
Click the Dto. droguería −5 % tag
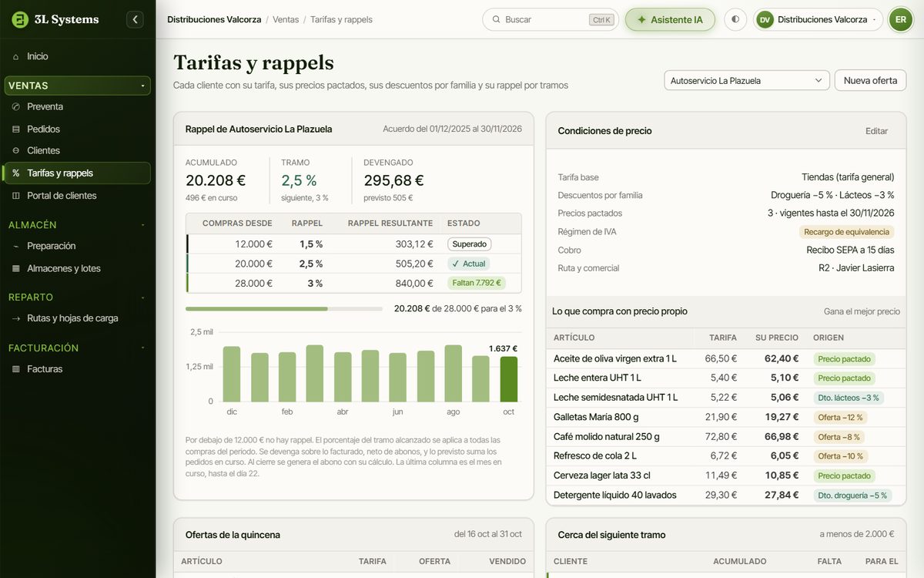tap(852, 496)
